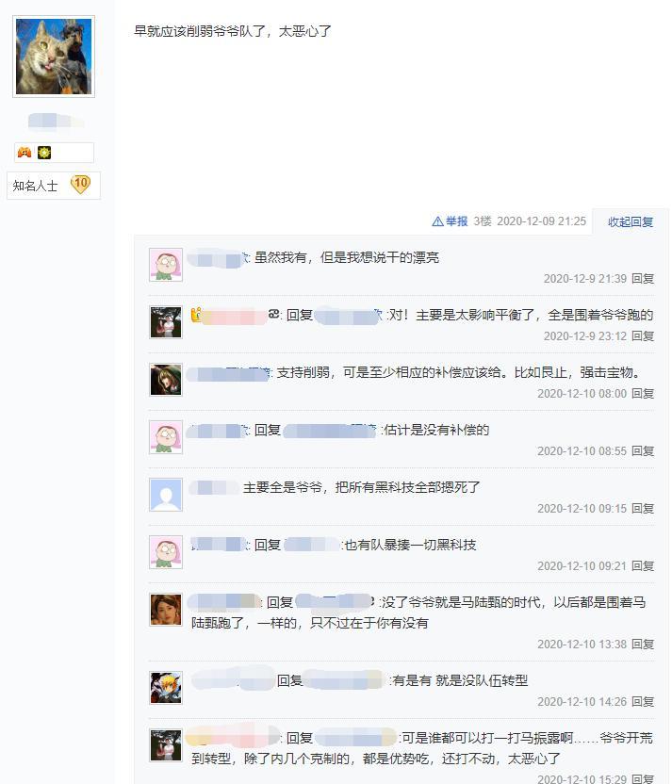
Task: Open the 知名人士 title label
Action: 35,186
